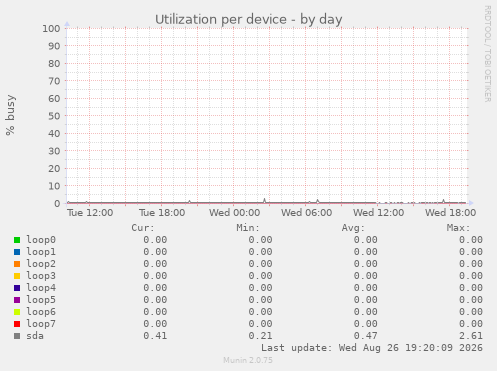The height and width of the screenshot is (371, 497).
Task: Click the green loop0 color swatch
Action: [17, 240]
